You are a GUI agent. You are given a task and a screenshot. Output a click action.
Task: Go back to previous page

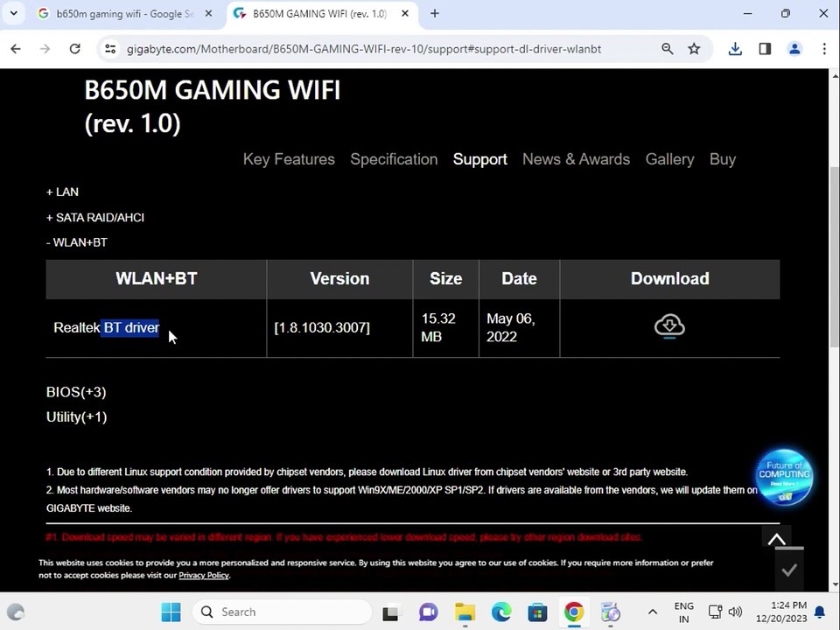[16, 49]
